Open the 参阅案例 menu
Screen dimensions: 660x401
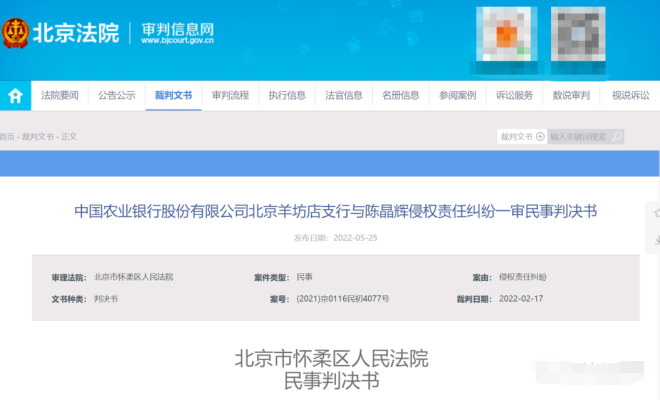click(458, 96)
